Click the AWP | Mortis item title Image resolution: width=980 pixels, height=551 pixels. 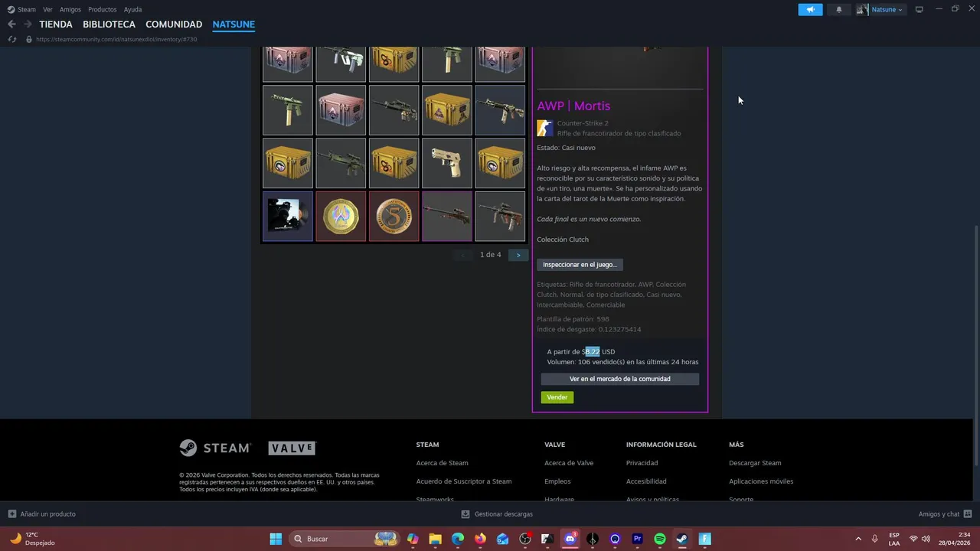[x=573, y=106]
